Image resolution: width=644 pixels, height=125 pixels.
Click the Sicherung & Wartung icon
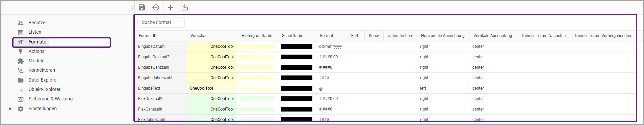(21, 99)
